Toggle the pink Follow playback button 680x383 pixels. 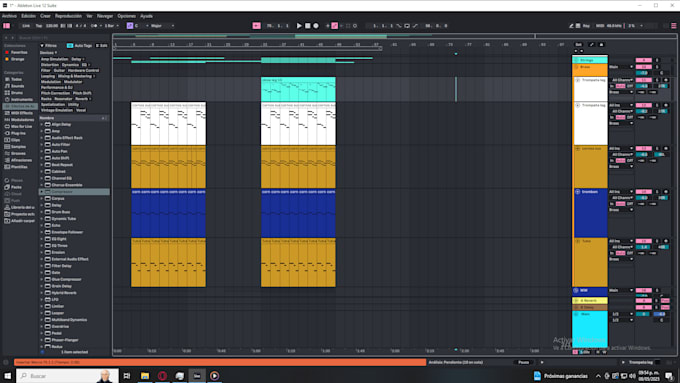[x=256, y=26]
